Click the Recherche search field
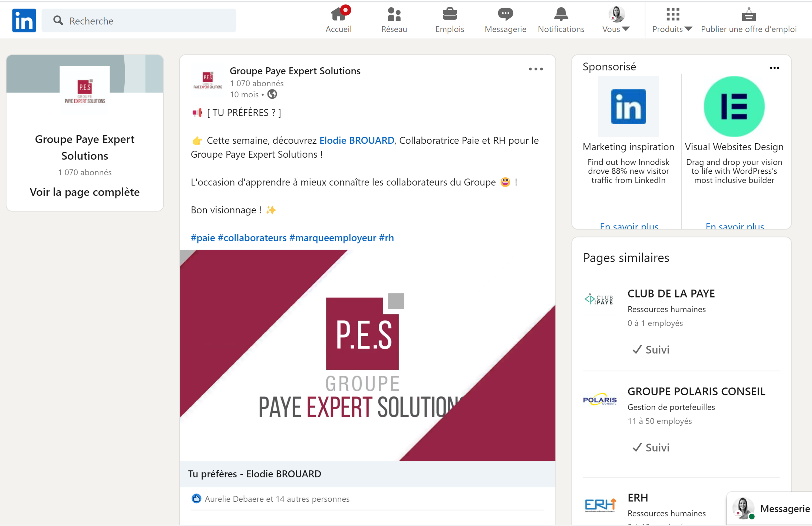 (139, 21)
